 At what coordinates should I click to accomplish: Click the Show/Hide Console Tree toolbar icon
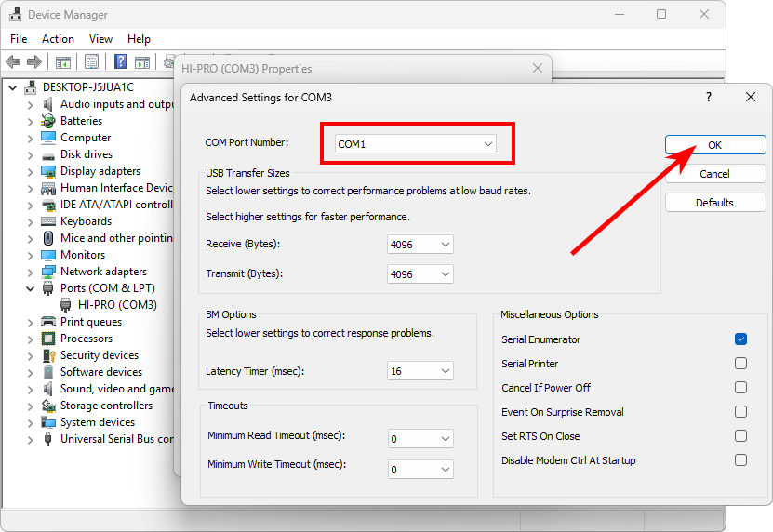(x=63, y=62)
